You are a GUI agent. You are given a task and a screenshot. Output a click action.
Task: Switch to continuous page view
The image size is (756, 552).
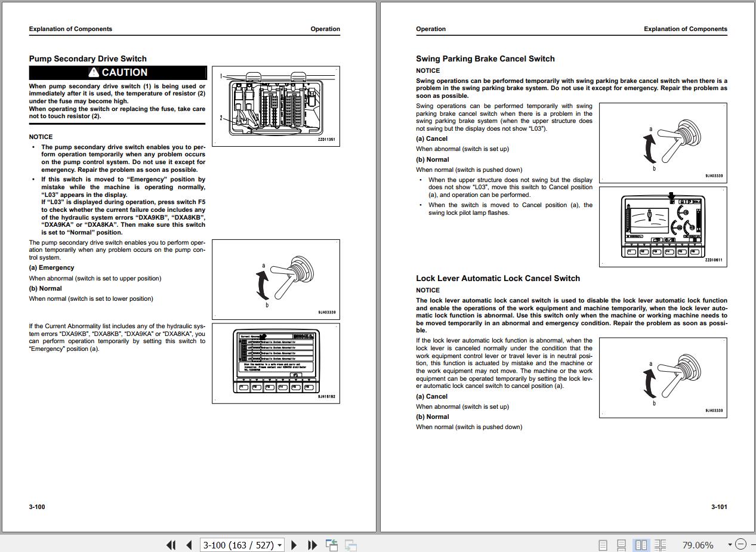621,545
